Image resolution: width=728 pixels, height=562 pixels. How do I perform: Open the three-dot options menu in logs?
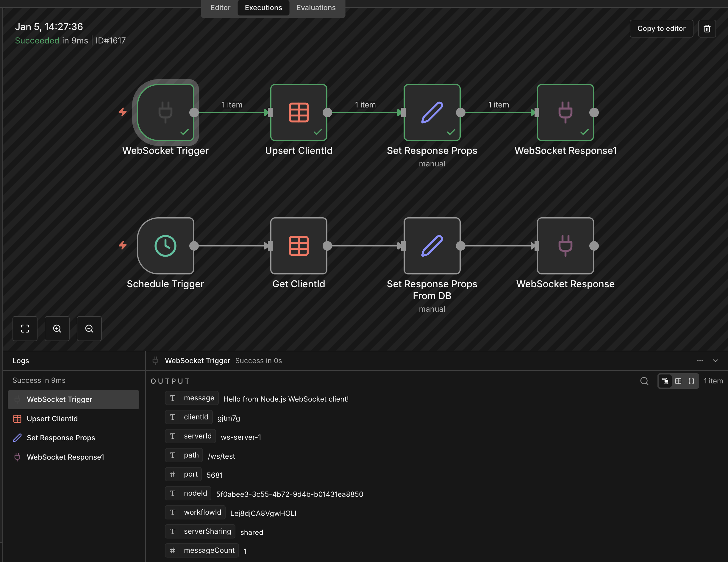pos(700,361)
